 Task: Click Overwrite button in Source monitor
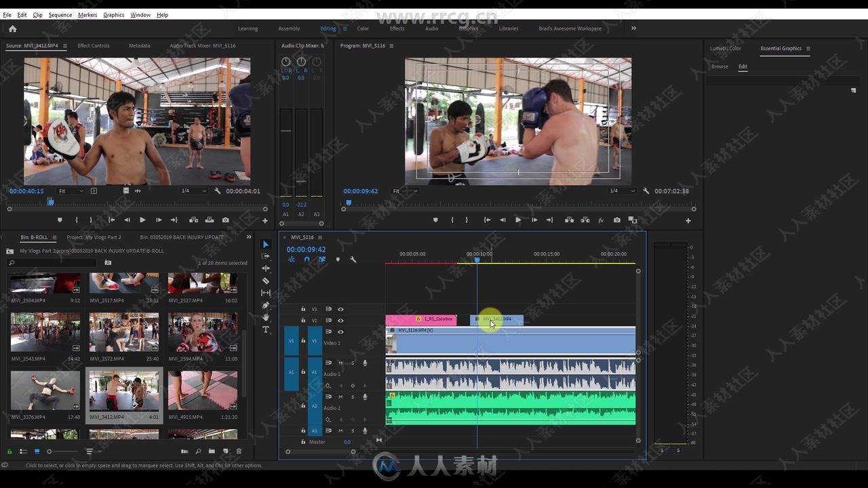coord(209,220)
